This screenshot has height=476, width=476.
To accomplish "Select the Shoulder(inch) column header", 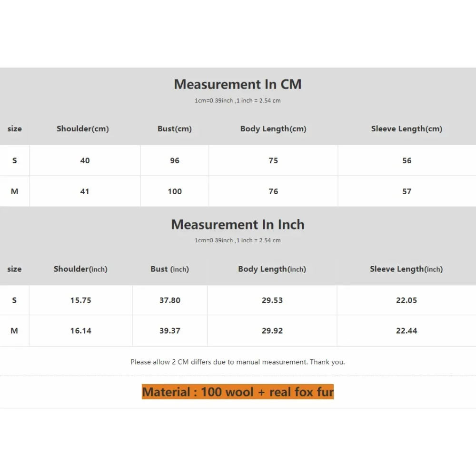I will pyautogui.click(x=80, y=269).
